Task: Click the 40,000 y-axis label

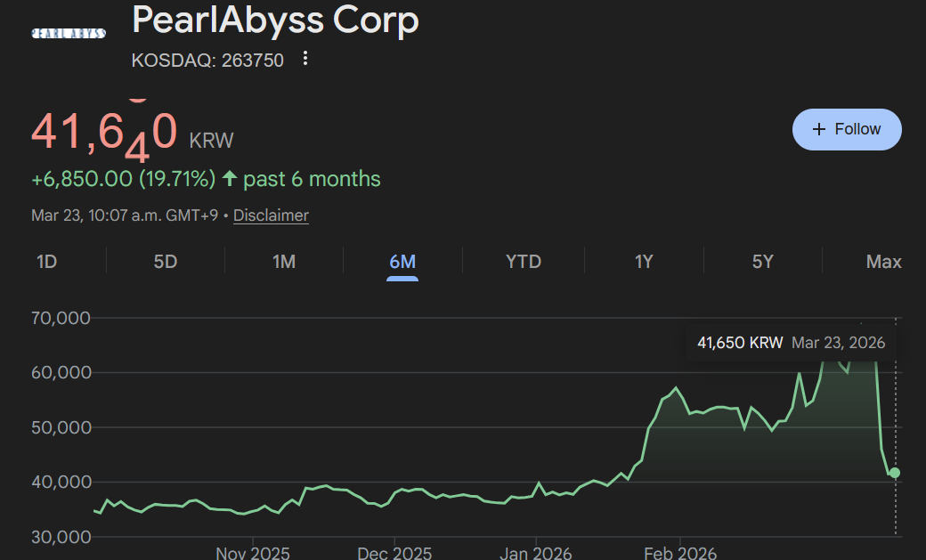Action: (61, 482)
